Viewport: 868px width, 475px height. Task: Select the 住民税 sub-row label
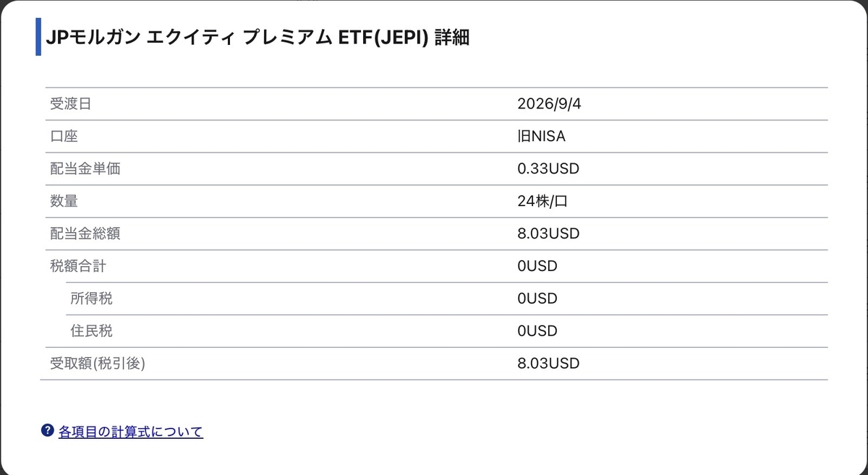tap(92, 331)
